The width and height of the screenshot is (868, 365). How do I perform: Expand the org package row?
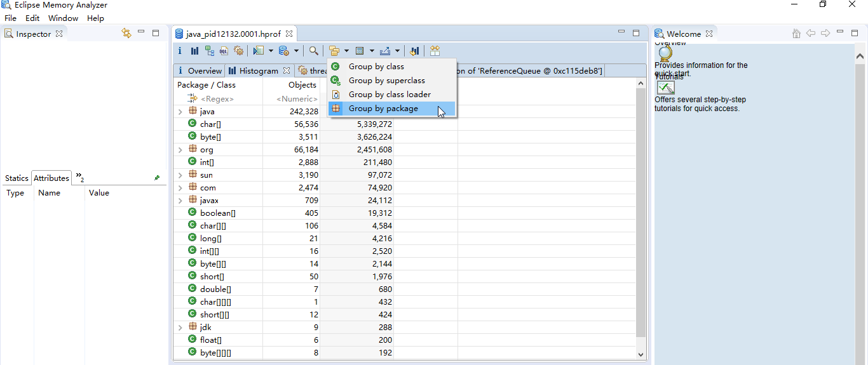pyautogui.click(x=180, y=150)
